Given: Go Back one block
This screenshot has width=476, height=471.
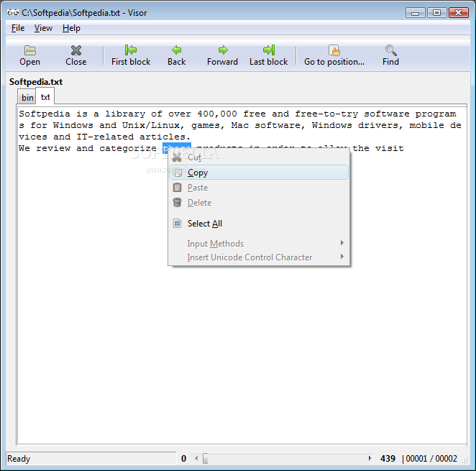Looking at the screenshot, I should [x=176, y=55].
